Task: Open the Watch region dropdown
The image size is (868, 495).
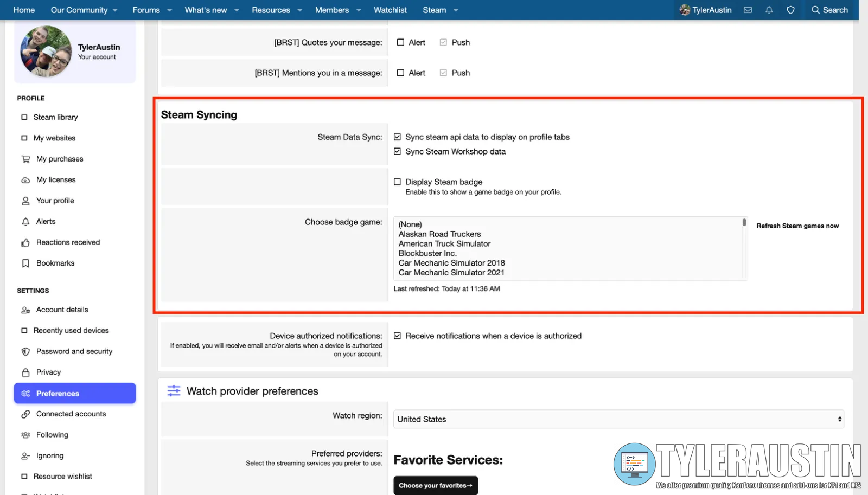Action: tap(618, 419)
